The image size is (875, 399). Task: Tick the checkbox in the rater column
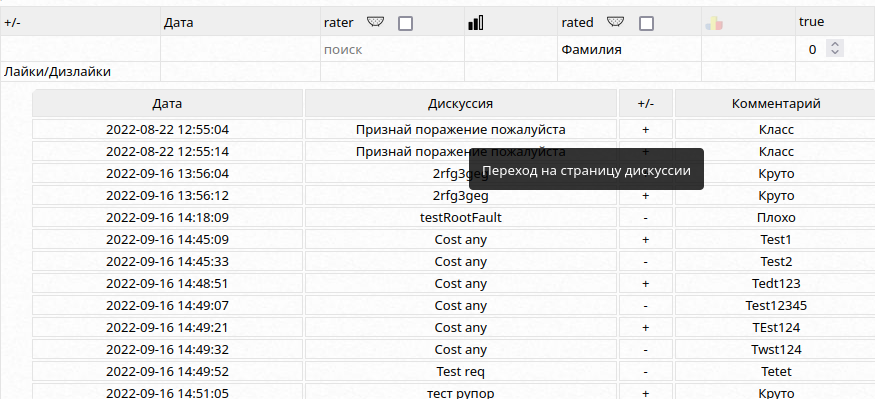tap(406, 23)
